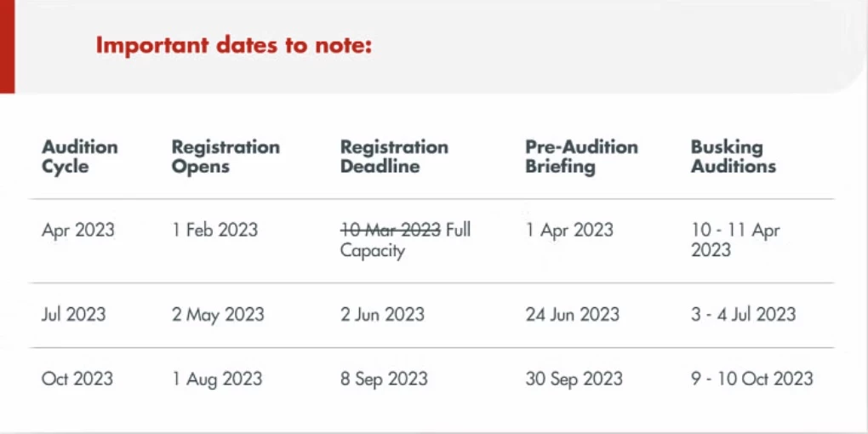Click the 10 - 11 Apr 2023 auditions cell
This screenshot has width=868, height=434.
click(735, 240)
